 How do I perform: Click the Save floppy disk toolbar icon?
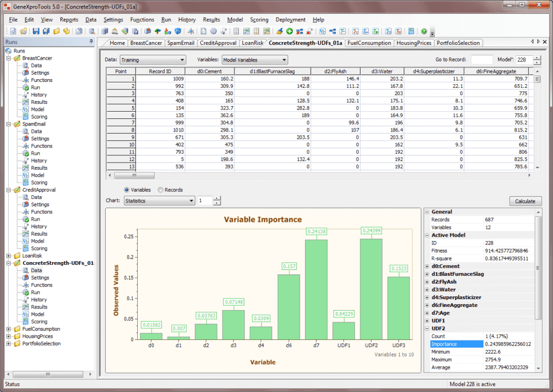click(x=36, y=32)
